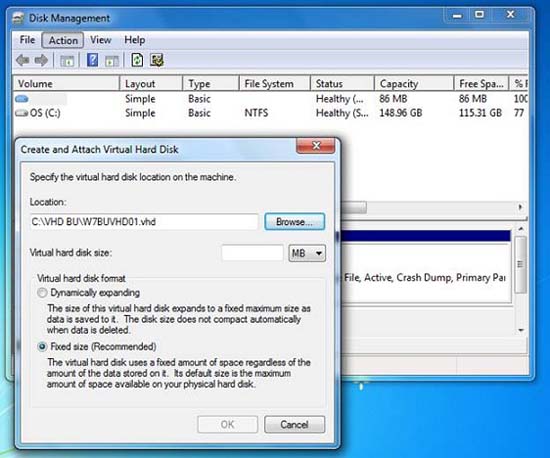Image resolution: width=550 pixels, height=458 pixels.
Task: Open the File menu
Action: pyautogui.click(x=27, y=40)
